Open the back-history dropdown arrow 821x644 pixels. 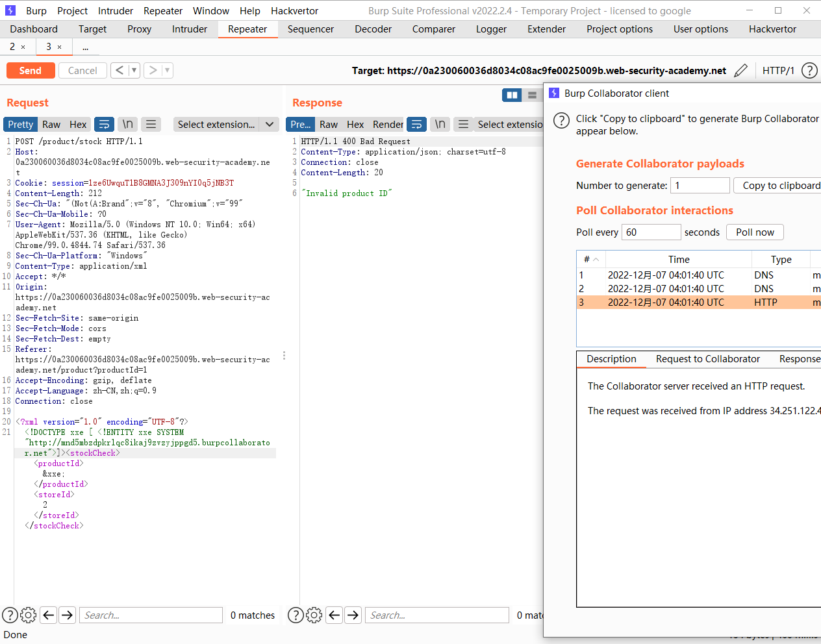[134, 70]
